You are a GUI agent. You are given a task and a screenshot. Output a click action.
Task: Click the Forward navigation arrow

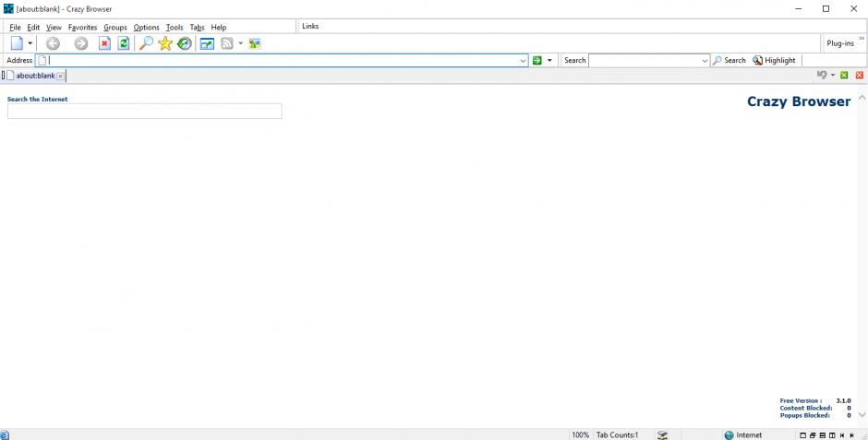pyautogui.click(x=81, y=43)
